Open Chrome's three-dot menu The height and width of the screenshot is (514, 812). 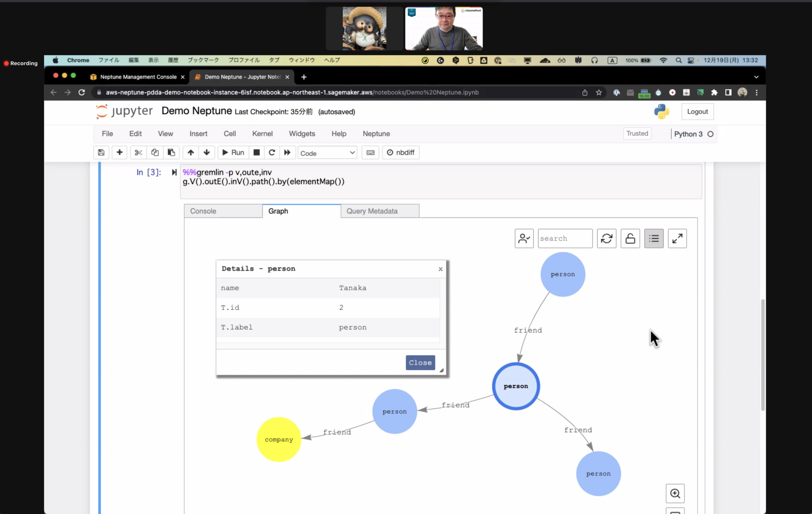[757, 92]
